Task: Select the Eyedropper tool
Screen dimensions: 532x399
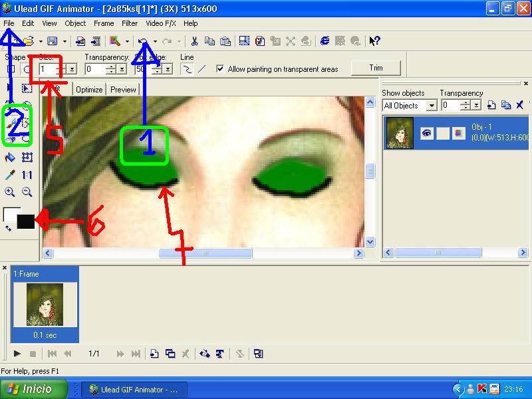Action: (10, 175)
